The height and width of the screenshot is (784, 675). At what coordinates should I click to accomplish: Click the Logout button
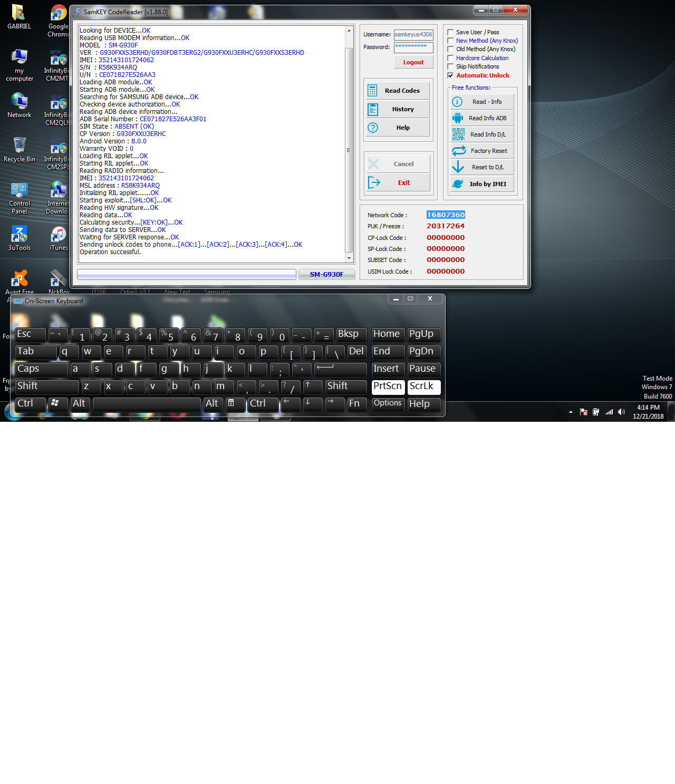[413, 62]
